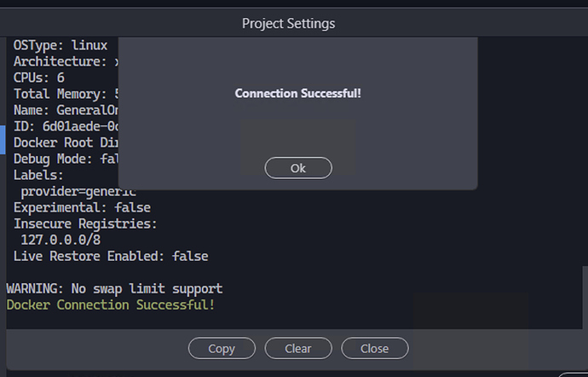The width and height of the screenshot is (588, 377).
Task: Click the OSType: linux line
Action: pyautogui.click(x=61, y=45)
